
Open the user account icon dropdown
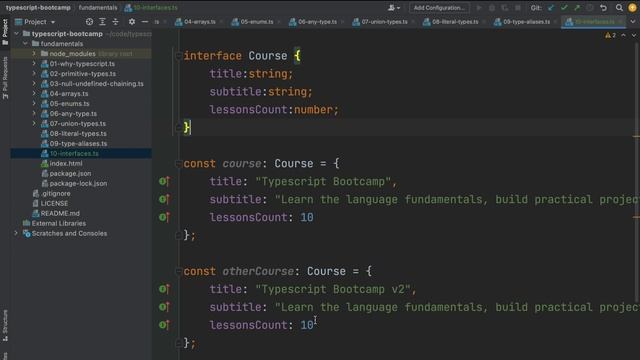(x=394, y=8)
